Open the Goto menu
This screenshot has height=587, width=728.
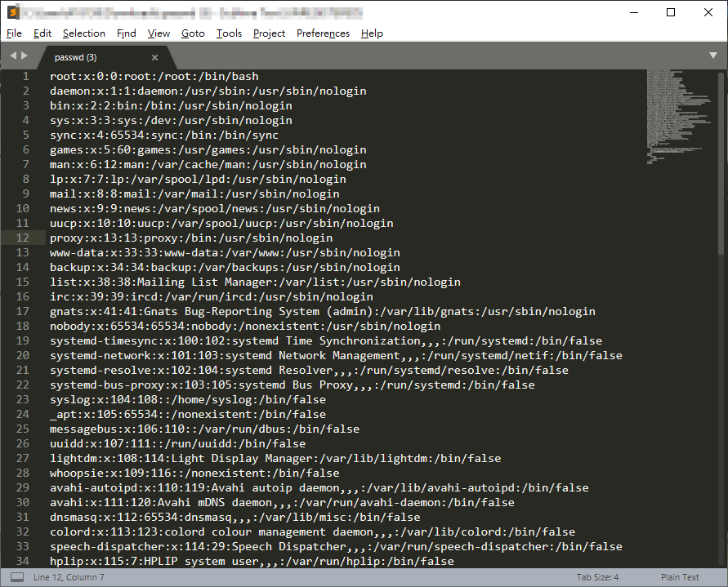[193, 33]
